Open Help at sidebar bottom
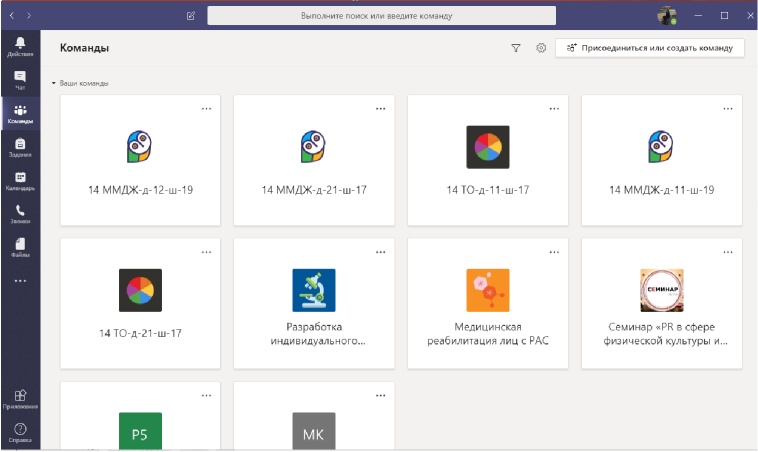Image resolution: width=758 pixels, height=452 pixels. 20,433
